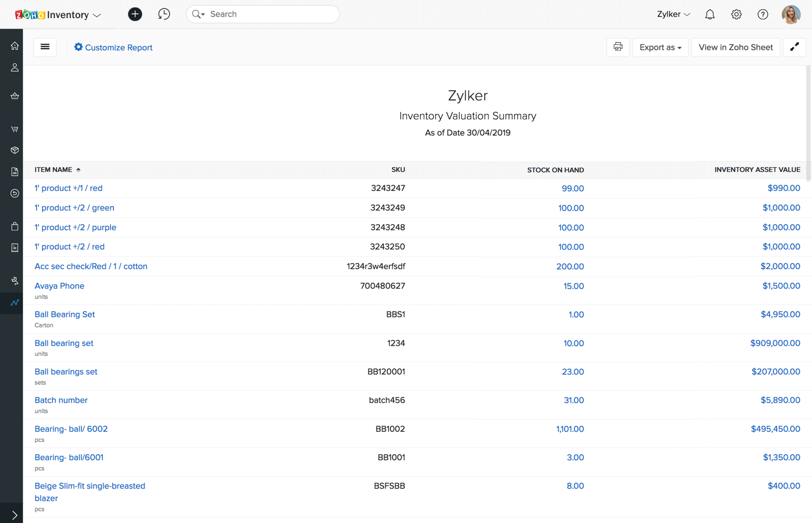Open Invoices document icon in sidebar

pyautogui.click(x=15, y=172)
